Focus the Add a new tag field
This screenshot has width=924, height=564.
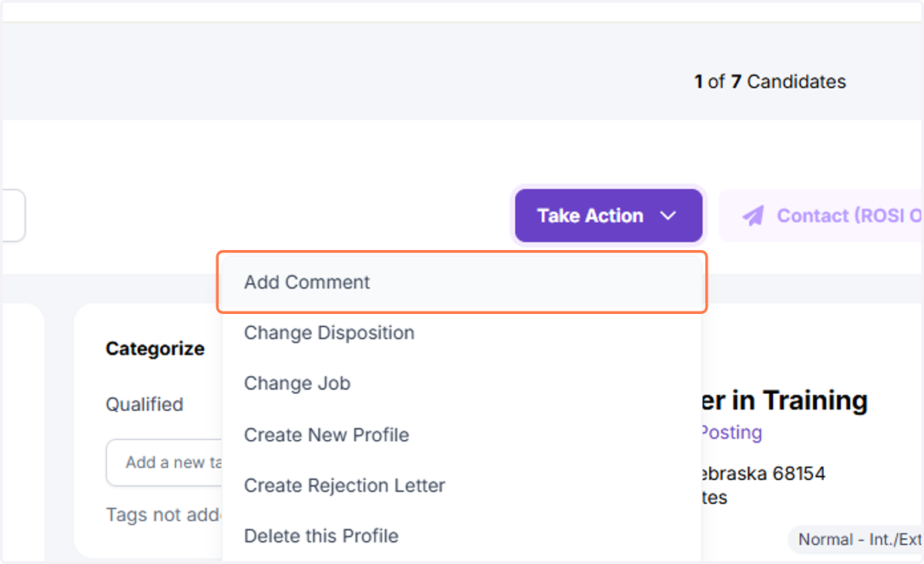pos(165,462)
